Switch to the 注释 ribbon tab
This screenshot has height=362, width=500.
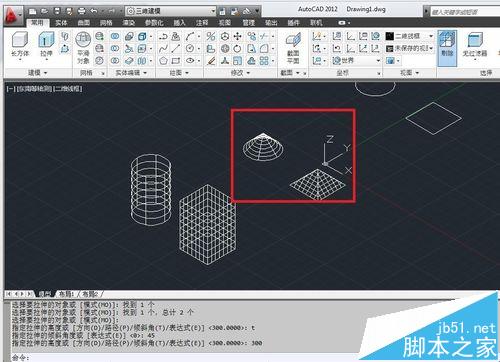point(202,23)
